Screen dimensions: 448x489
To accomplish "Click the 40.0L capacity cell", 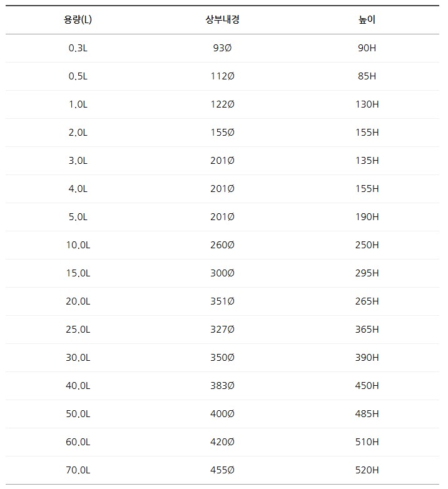I will coord(78,386).
